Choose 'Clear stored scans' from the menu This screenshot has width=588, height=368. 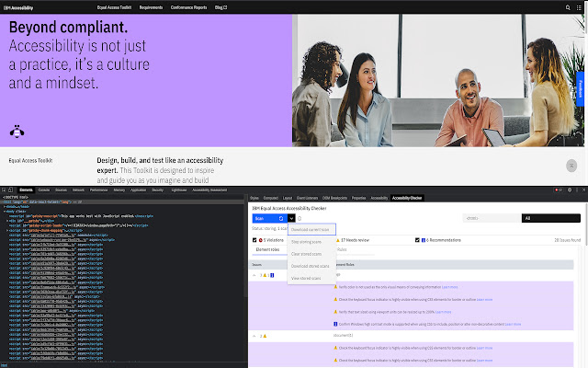[311, 254]
